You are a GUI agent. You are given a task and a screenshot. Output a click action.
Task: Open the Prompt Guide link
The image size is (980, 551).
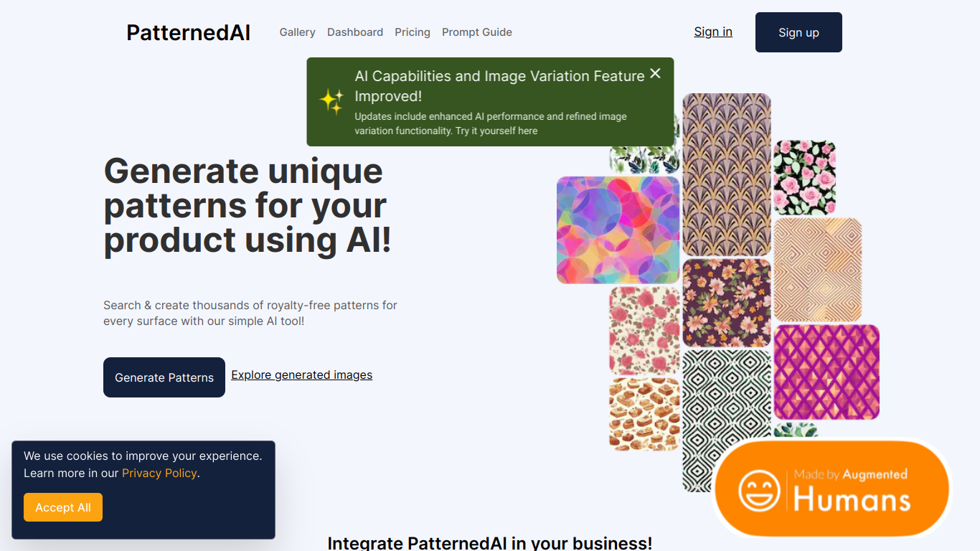[x=477, y=32]
